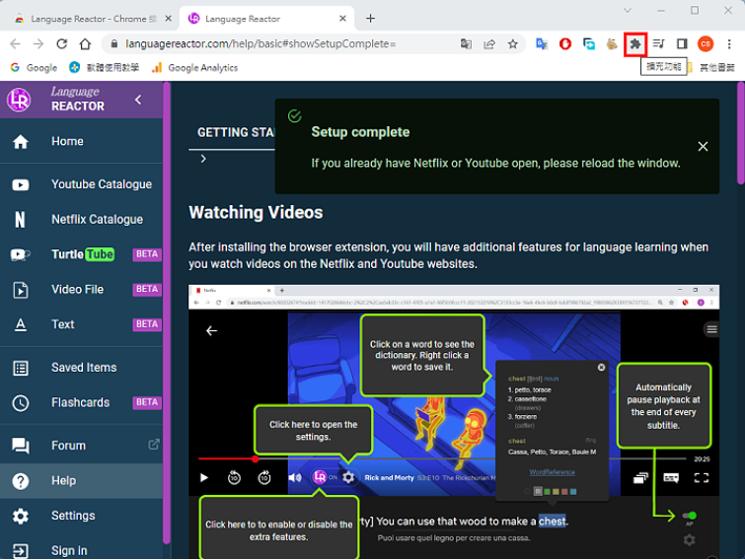The height and width of the screenshot is (560, 745).
Task: Click the Settings gear icon in sidebar
Action: click(x=21, y=516)
